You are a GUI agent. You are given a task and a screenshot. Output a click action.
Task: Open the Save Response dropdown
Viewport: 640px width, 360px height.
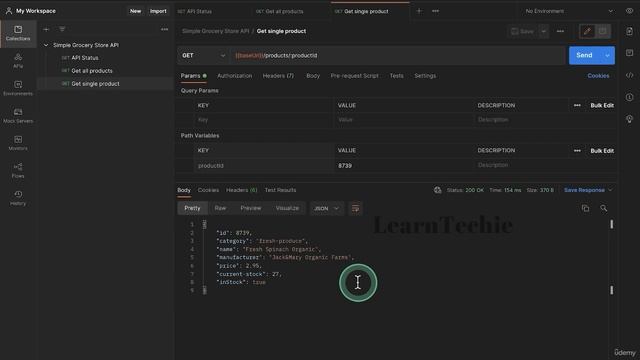tap(588, 190)
